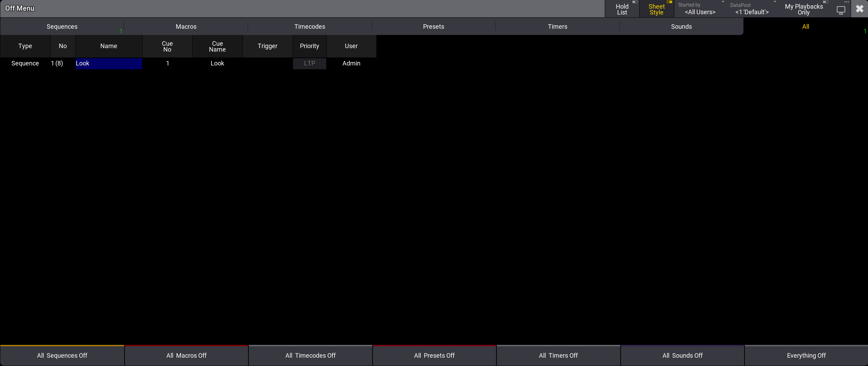Screen dimensions: 868x366
Task: Disable the Sheet Style toggle
Action: coord(656,9)
